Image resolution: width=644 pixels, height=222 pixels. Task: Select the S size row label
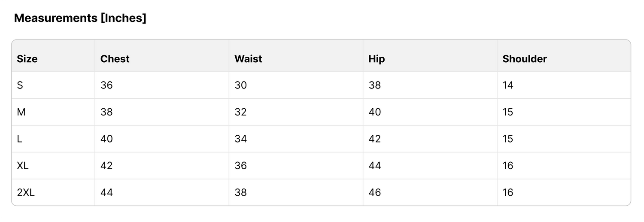(x=20, y=85)
